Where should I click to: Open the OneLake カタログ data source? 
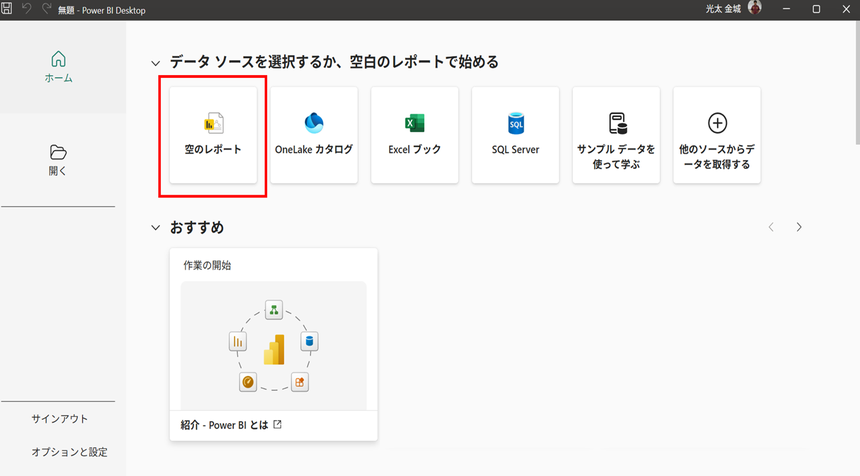314,135
